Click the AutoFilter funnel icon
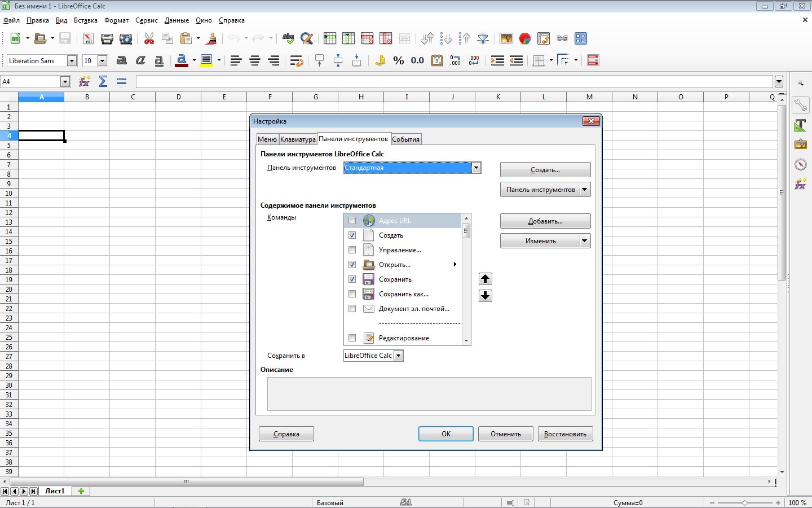Image resolution: width=812 pixels, height=508 pixels. tap(483, 38)
